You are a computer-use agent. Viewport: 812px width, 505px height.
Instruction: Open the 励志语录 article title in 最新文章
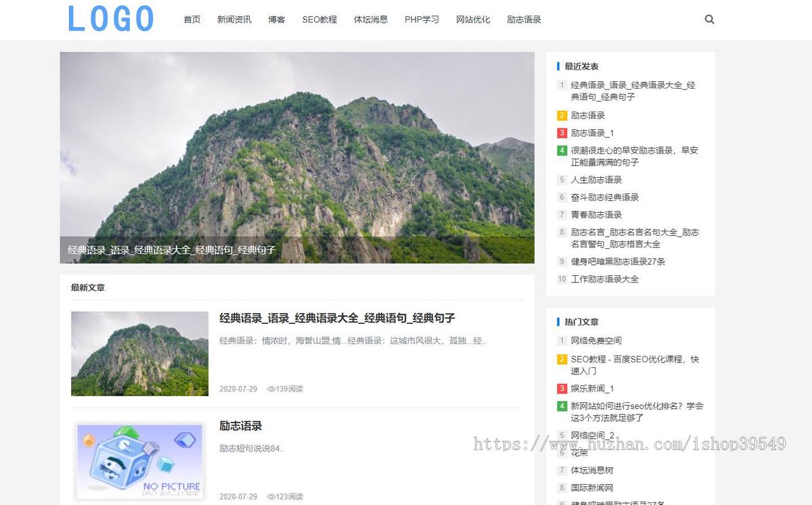click(x=240, y=426)
